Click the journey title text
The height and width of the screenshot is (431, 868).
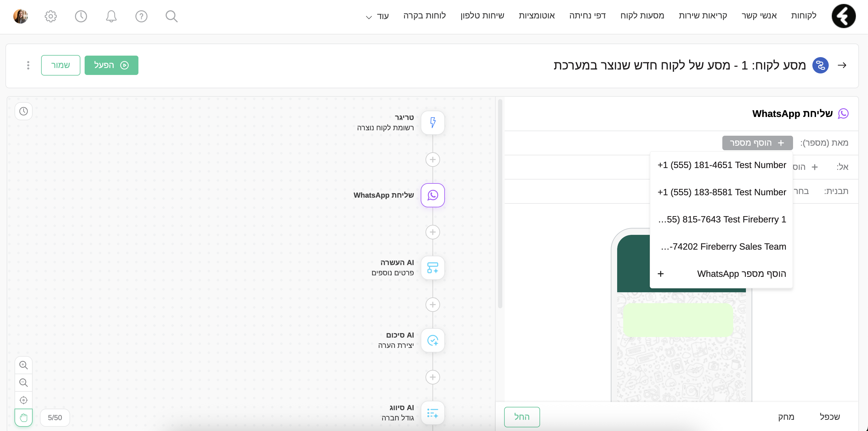679,65
